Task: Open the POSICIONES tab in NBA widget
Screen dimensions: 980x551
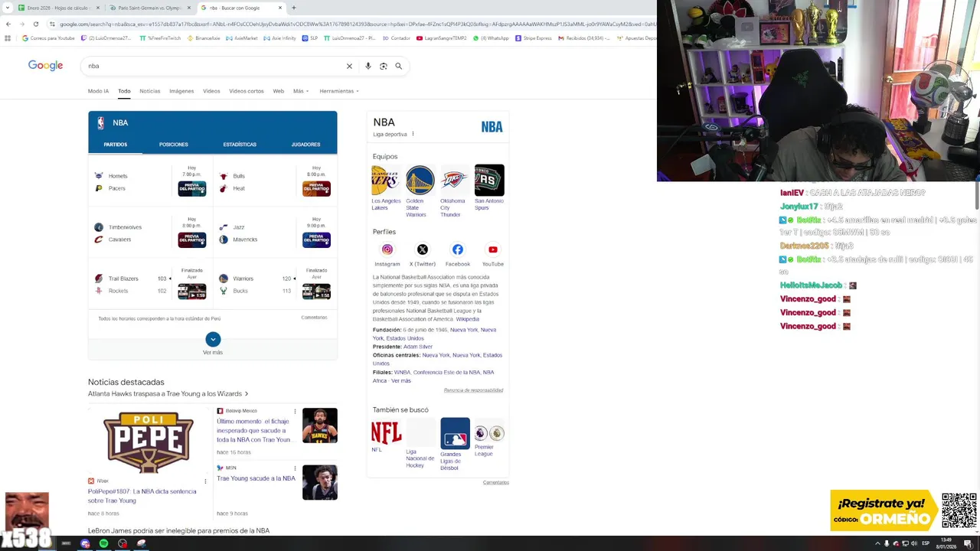Action: click(x=174, y=145)
